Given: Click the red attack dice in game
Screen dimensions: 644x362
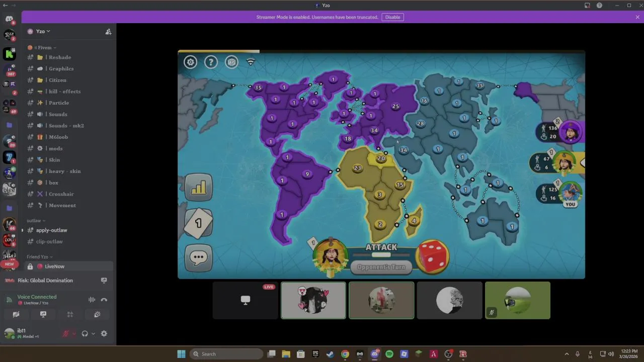Looking at the screenshot, I should click(432, 256).
